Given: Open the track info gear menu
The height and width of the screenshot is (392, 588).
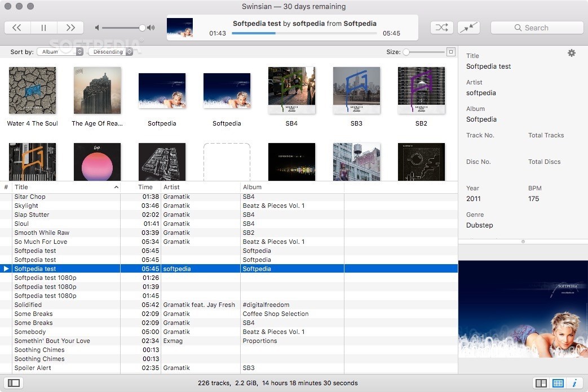Looking at the screenshot, I should coord(571,53).
